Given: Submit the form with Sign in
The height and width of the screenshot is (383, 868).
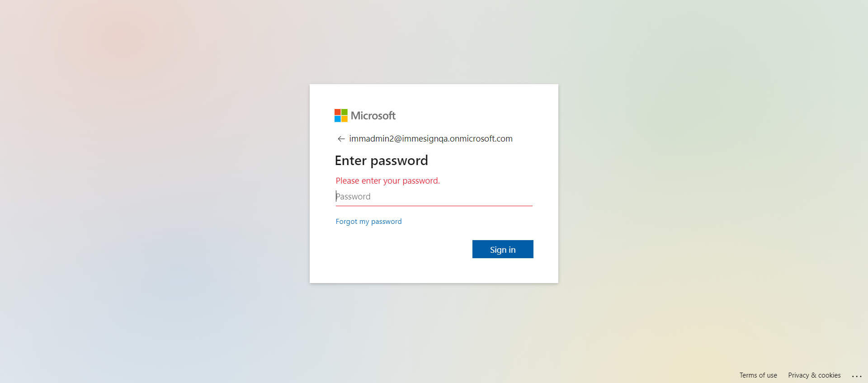Looking at the screenshot, I should click(x=503, y=249).
